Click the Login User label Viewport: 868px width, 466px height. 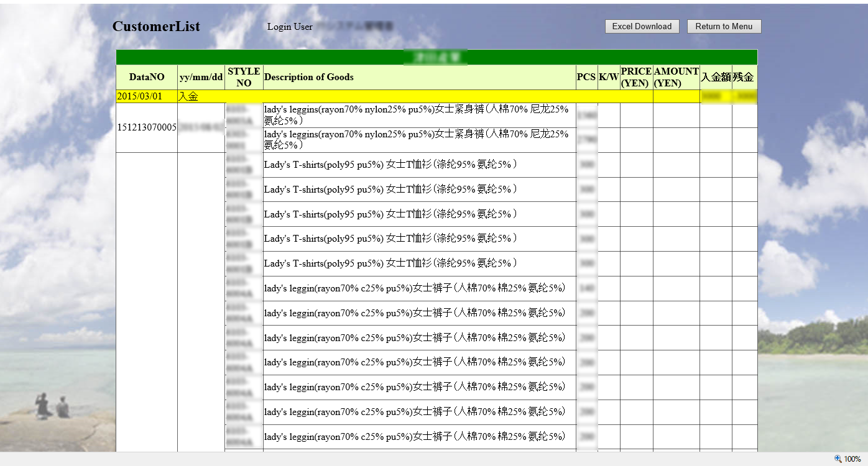click(290, 27)
